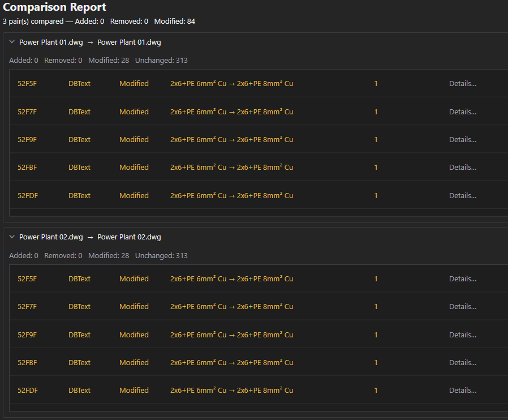Click 'Power Plant 01.dwg → Power Plant 01.dwg' section title
This screenshot has height=420, width=508.
90,42
